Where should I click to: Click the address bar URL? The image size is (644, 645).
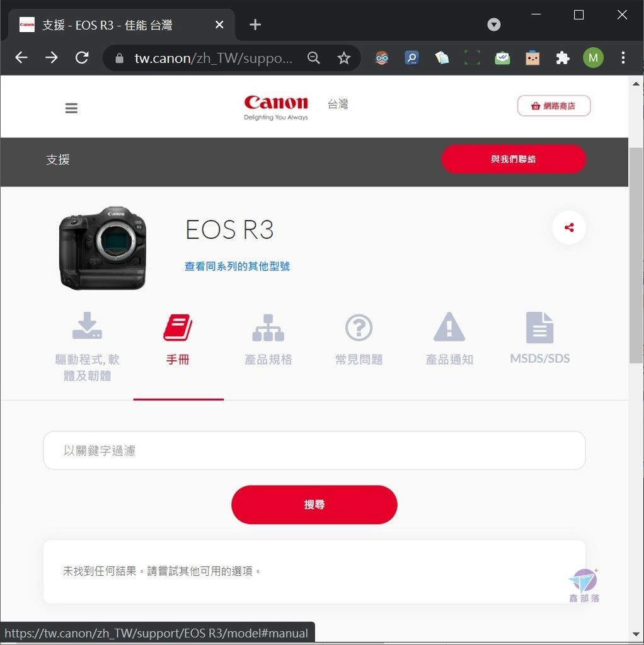214,58
